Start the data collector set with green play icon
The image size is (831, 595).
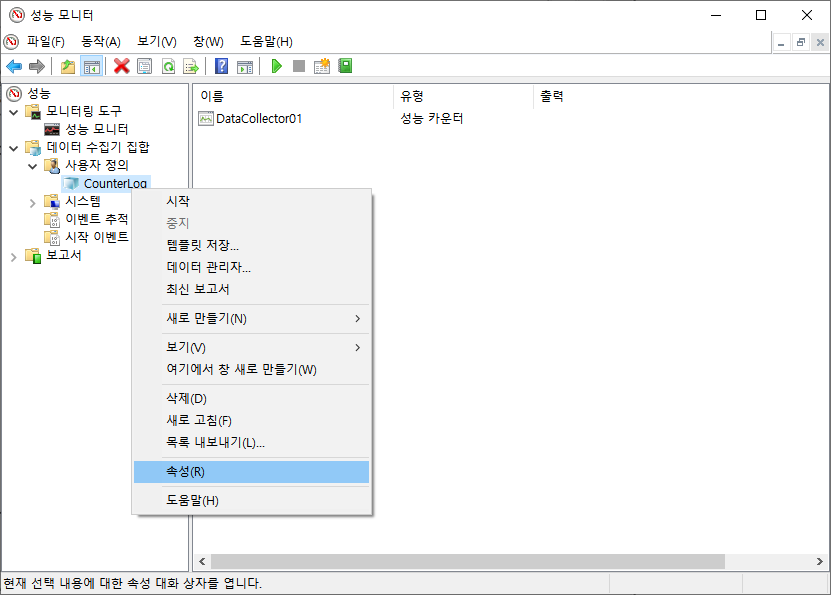pyautogui.click(x=276, y=66)
